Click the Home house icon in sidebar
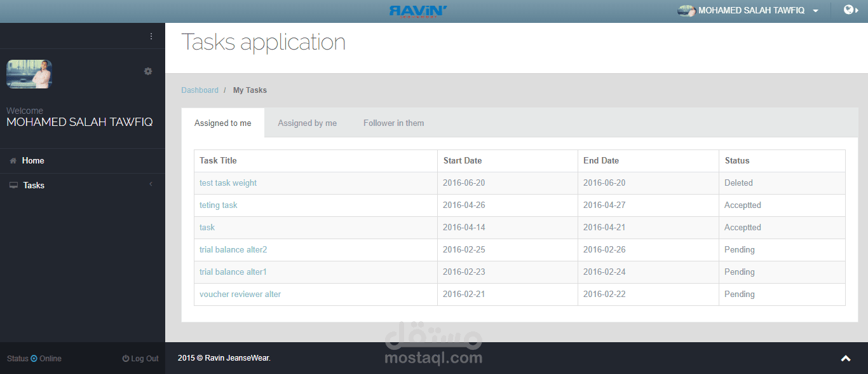This screenshot has height=374, width=868. click(13, 161)
